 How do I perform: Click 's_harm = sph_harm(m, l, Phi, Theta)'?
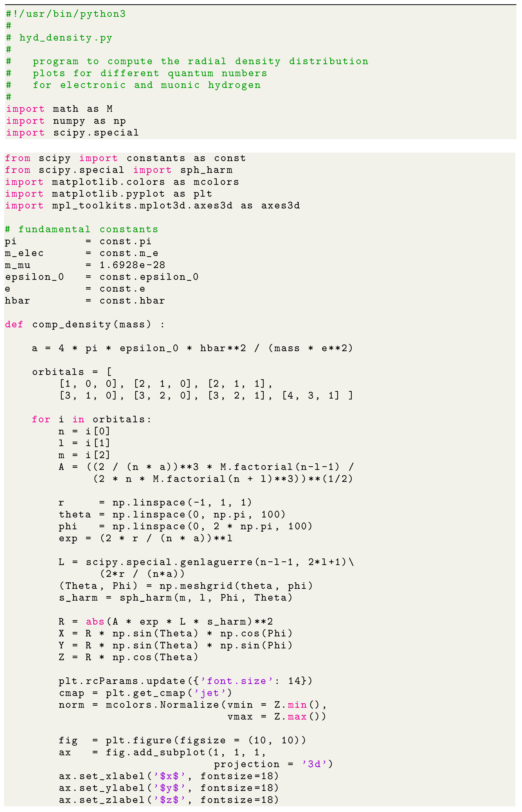176,598
